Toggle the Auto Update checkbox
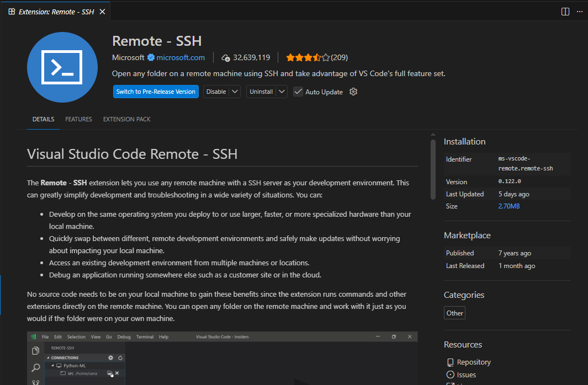The image size is (588, 385). coord(298,92)
